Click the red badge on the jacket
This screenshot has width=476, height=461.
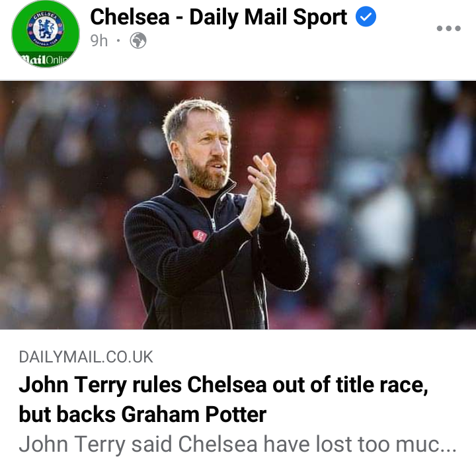[x=200, y=235]
